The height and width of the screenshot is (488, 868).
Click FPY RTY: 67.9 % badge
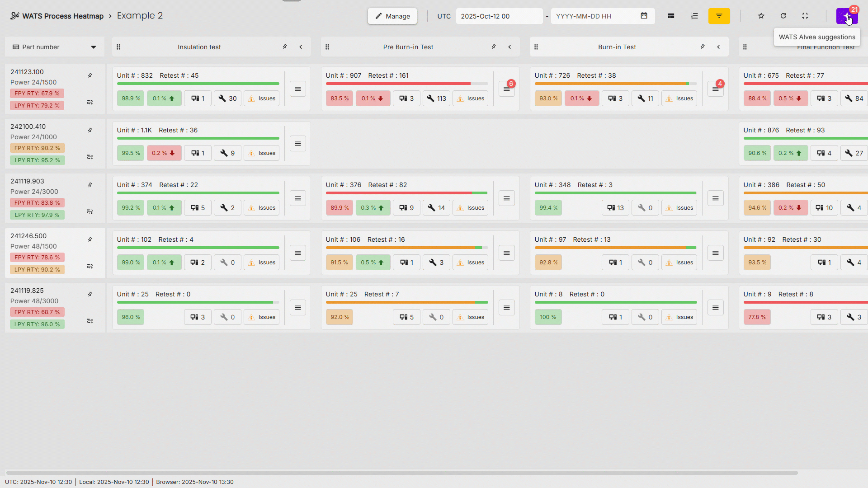(37, 94)
